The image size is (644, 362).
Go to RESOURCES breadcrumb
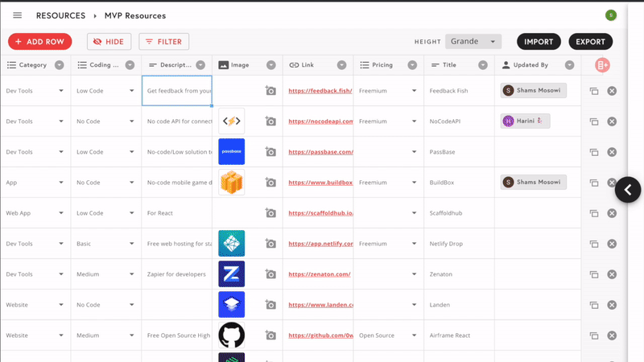coord(61,15)
